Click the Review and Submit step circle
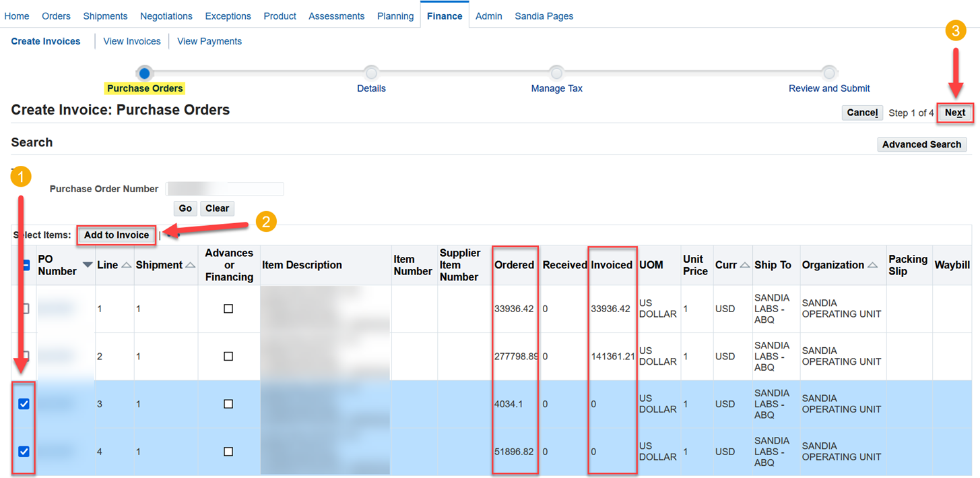Image resolution: width=980 pixels, height=478 pixels. [828, 73]
